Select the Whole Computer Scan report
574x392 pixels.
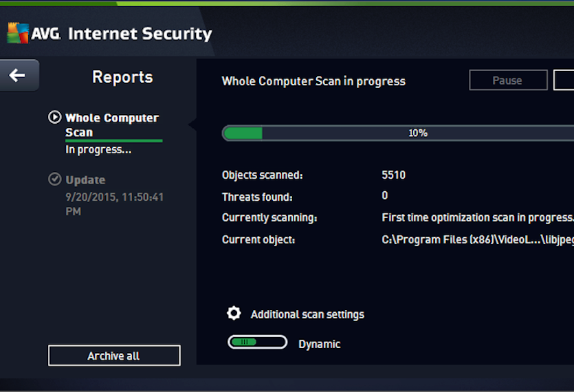(x=112, y=125)
